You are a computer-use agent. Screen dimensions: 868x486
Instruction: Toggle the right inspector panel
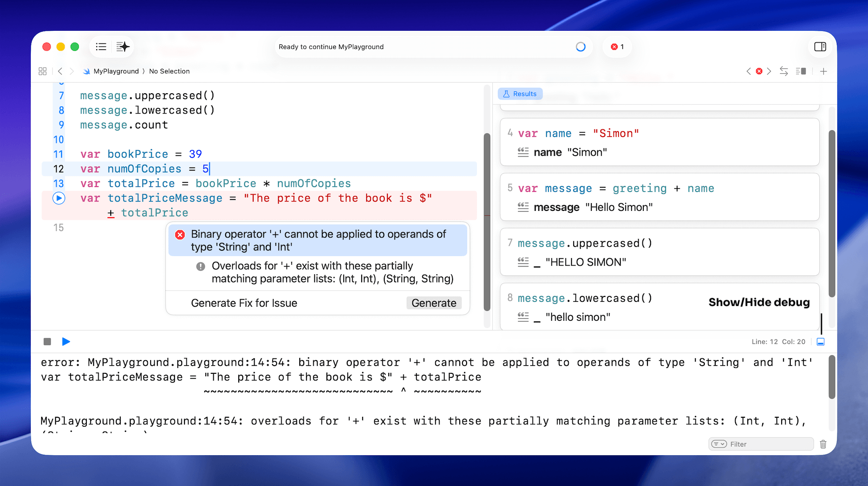coord(820,47)
